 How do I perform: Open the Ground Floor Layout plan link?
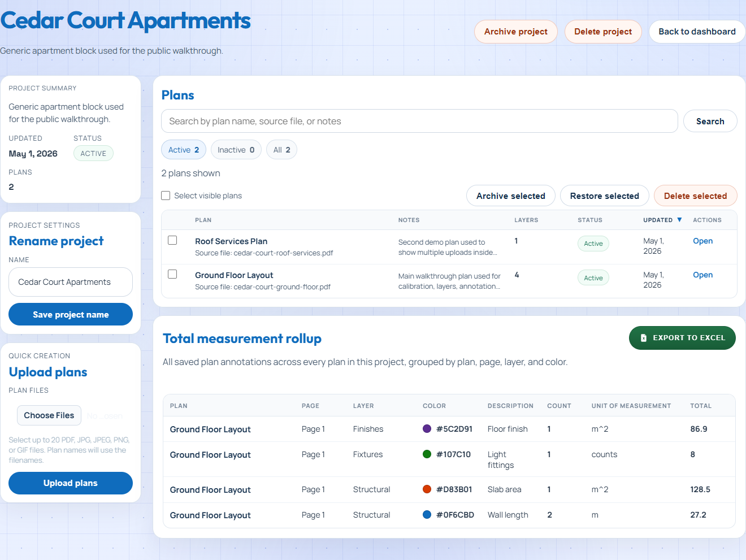tap(702, 275)
